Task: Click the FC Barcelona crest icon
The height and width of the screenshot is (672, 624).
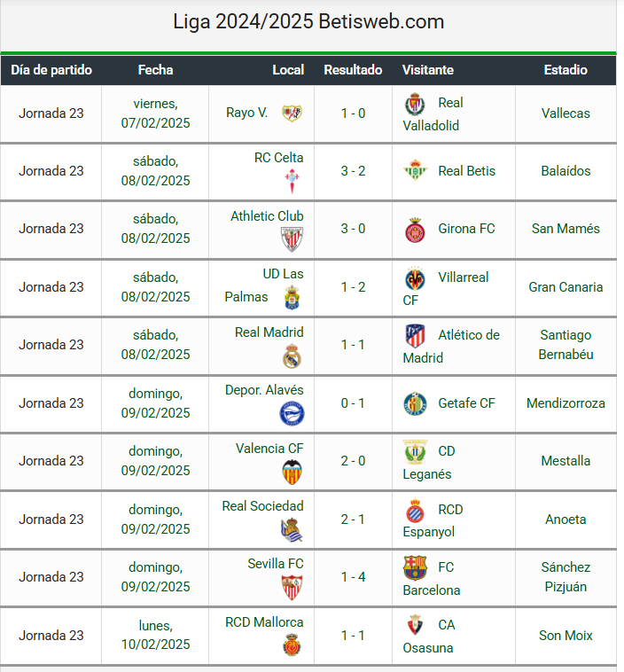Action: [x=415, y=567]
